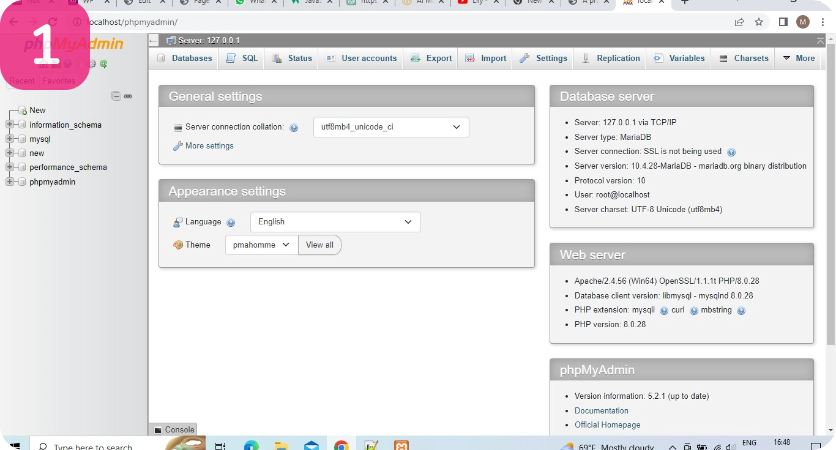Open the Export tab
This screenshot has height=450, width=836.
pyautogui.click(x=431, y=58)
